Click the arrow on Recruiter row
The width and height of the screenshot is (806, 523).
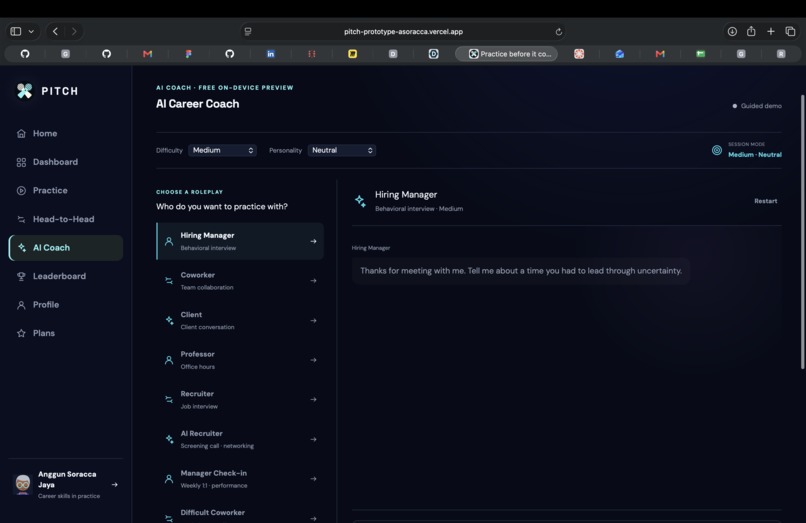click(313, 400)
